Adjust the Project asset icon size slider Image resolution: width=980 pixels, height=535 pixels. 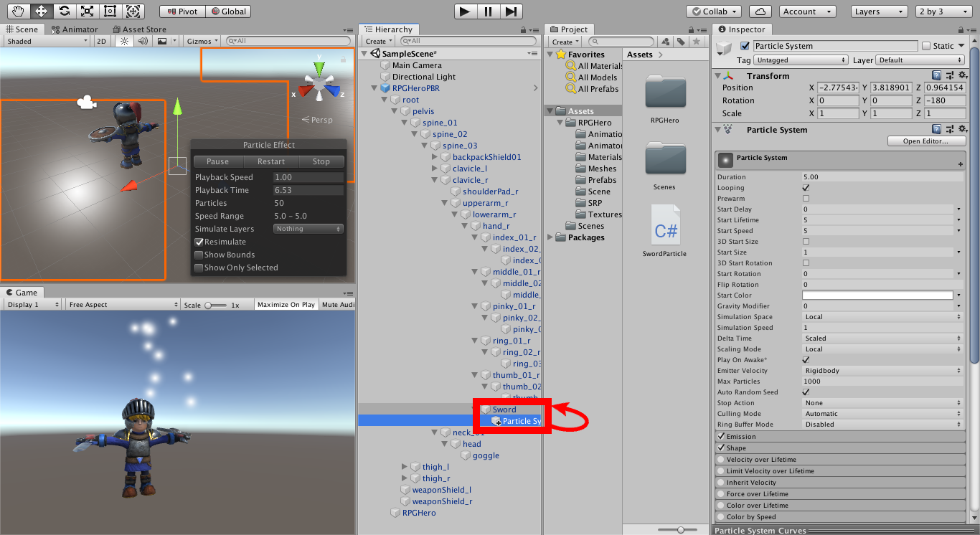pyautogui.click(x=681, y=529)
